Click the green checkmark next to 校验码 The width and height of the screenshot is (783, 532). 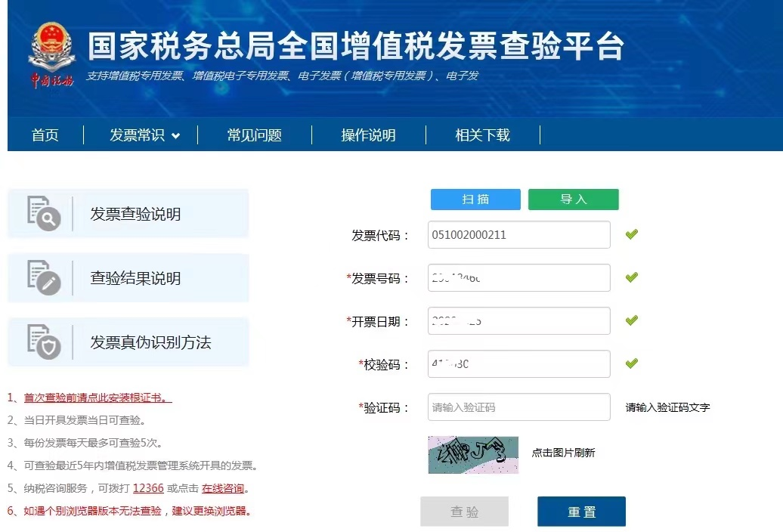pos(631,363)
